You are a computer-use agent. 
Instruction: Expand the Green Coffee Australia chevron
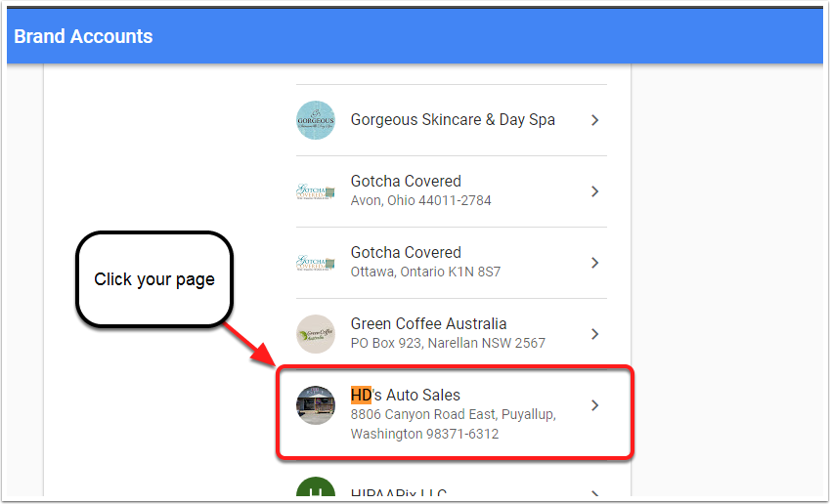coord(595,334)
